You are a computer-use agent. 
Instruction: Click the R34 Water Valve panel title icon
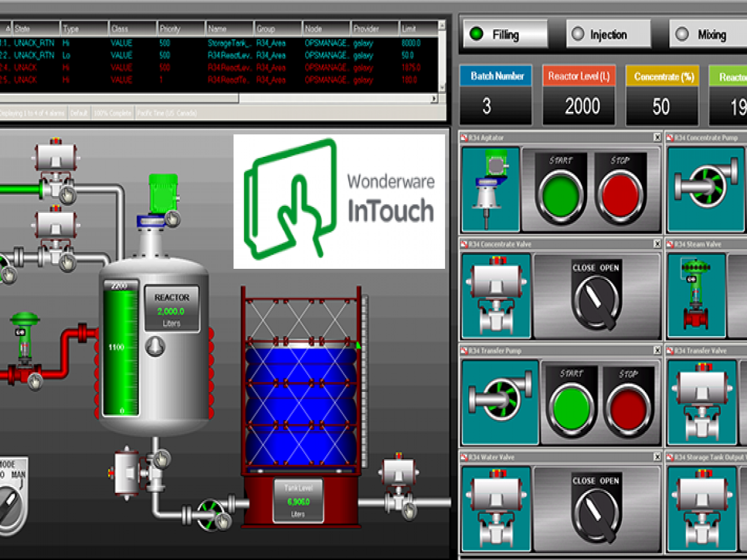[x=464, y=457]
